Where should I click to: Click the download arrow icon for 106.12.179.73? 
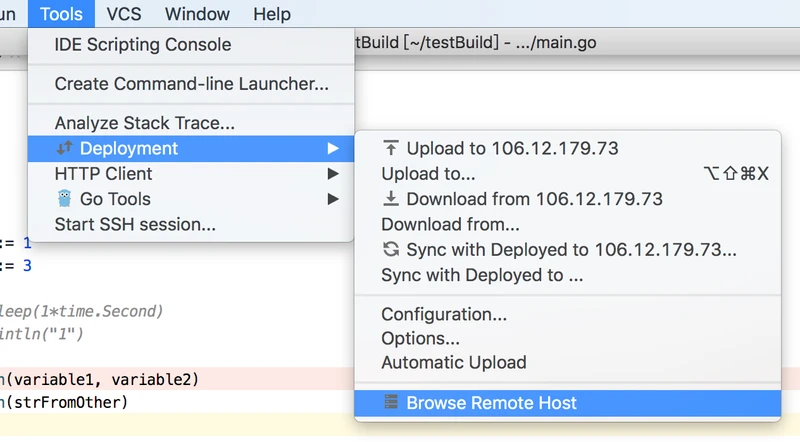pos(391,199)
